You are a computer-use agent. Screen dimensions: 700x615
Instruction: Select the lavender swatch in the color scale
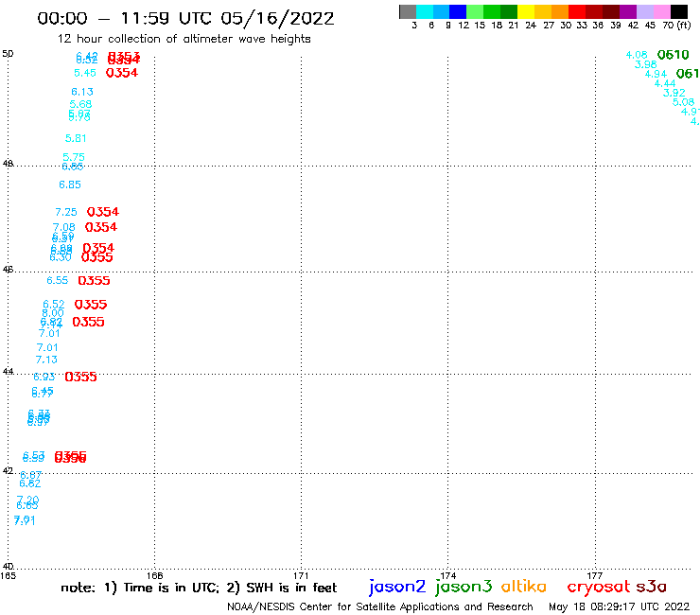pos(644,11)
